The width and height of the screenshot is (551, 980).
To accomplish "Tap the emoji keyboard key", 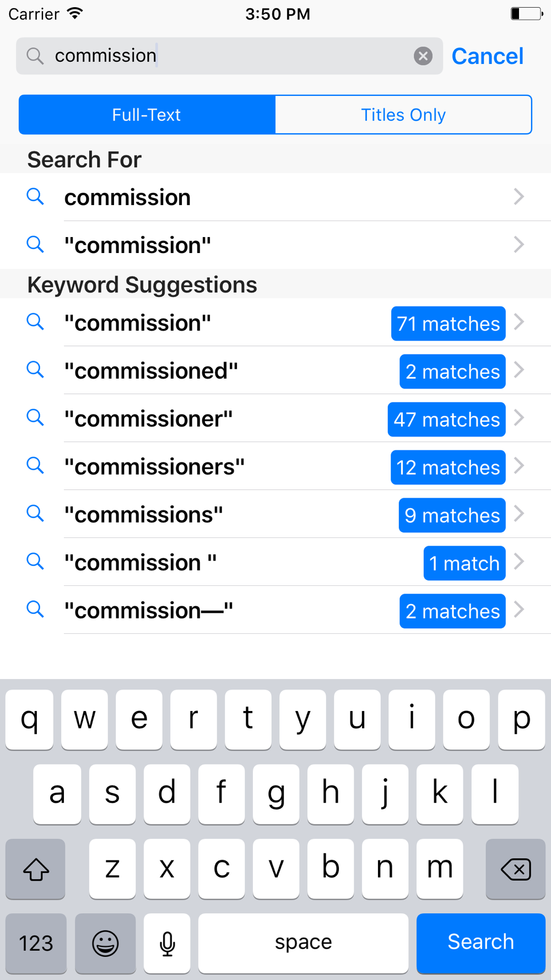I will point(105,943).
